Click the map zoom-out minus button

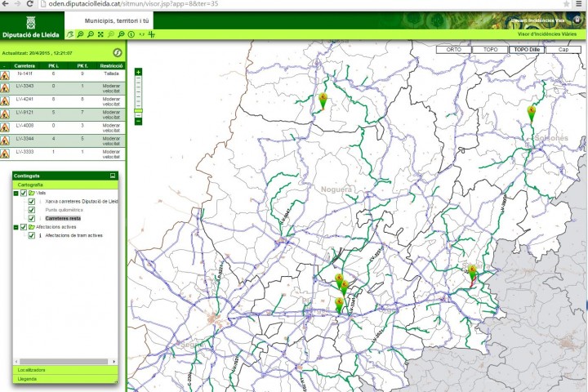tap(138, 121)
